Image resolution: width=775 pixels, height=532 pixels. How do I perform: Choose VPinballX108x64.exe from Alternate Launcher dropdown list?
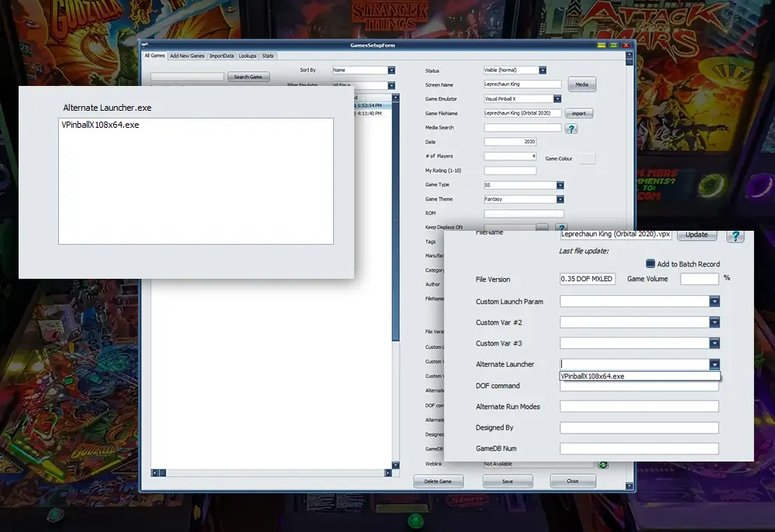[640, 376]
